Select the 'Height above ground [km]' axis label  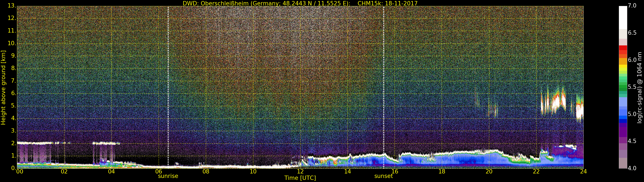pyautogui.click(x=3, y=88)
